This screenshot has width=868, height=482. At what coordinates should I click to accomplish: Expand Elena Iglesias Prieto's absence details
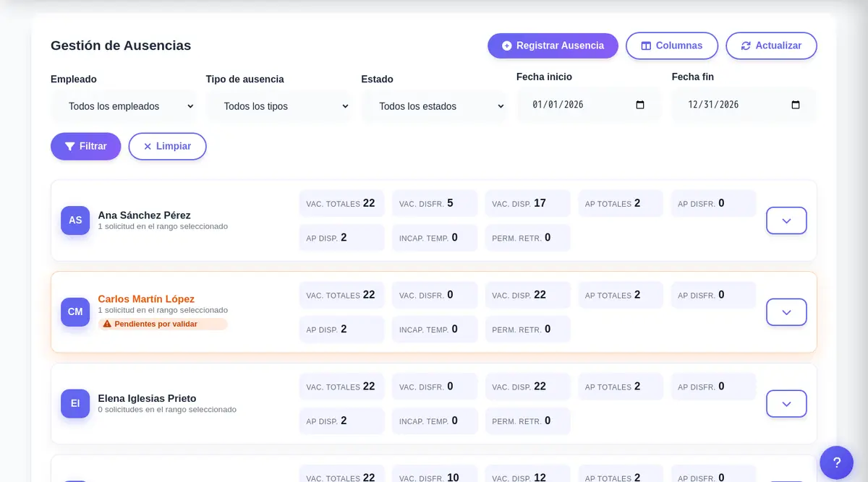[786, 404]
